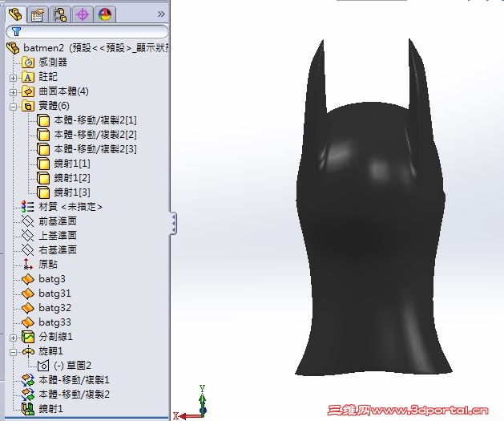Select body 本體-移動/複製2[3]
Image resolution: width=504 pixels, height=421 pixels.
(x=95, y=149)
